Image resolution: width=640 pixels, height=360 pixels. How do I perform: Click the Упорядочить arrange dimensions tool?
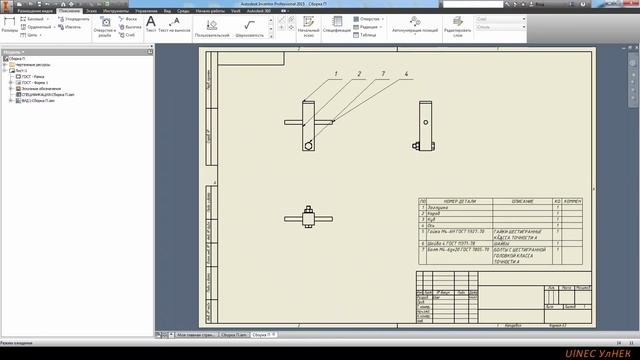click(73, 19)
